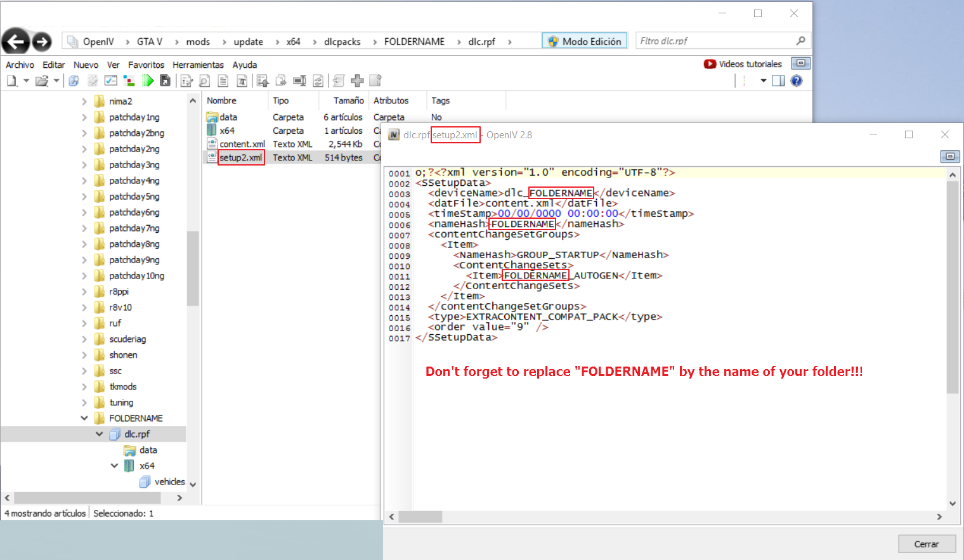Screen dimensions: 964x560
Task: Click the blue help question mark icon
Action: tap(797, 81)
